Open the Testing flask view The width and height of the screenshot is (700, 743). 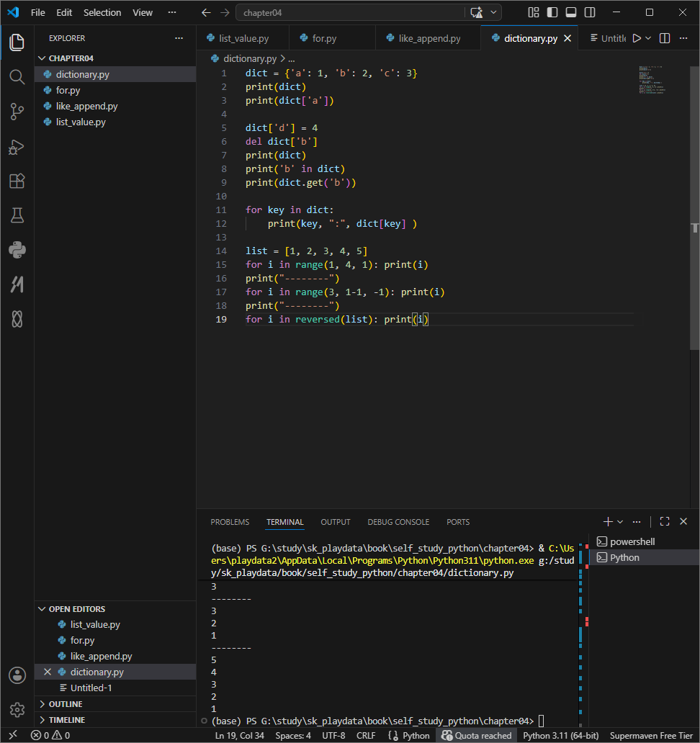pos(17,215)
